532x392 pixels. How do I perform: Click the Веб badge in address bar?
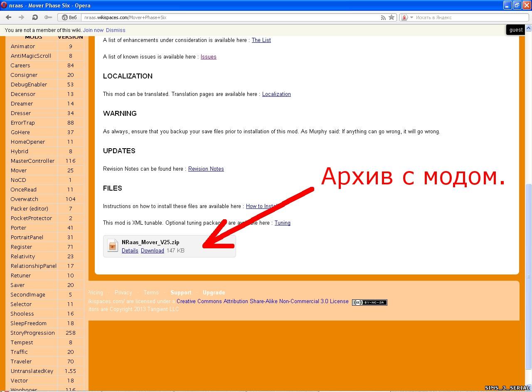(69, 17)
